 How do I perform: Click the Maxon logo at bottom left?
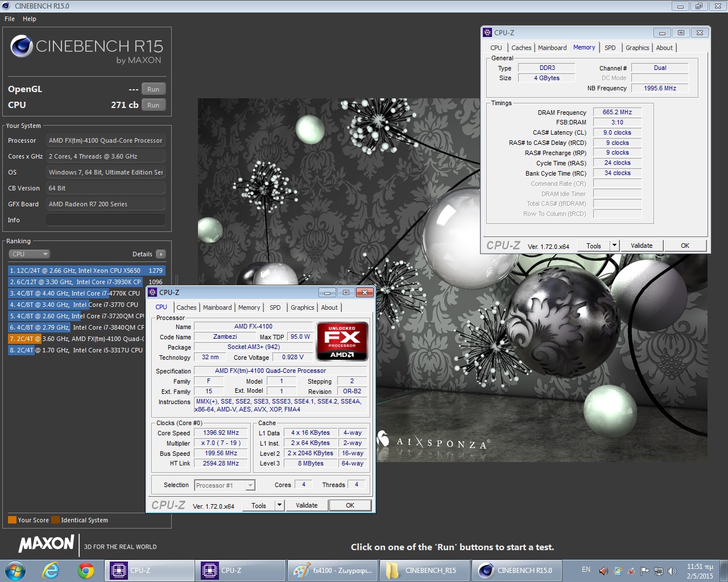coord(46,543)
